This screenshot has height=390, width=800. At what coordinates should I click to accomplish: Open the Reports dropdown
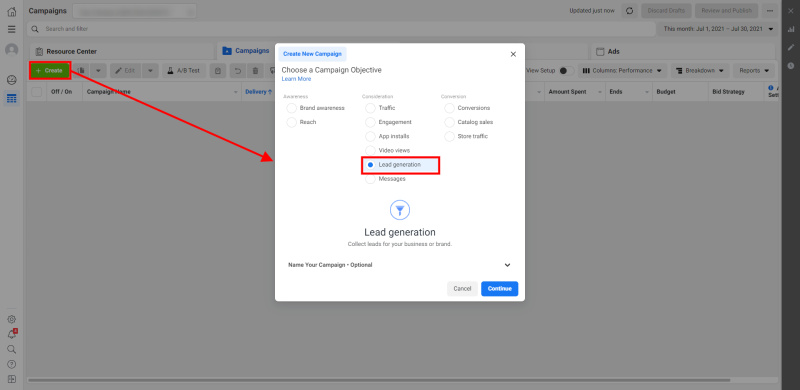754,70
